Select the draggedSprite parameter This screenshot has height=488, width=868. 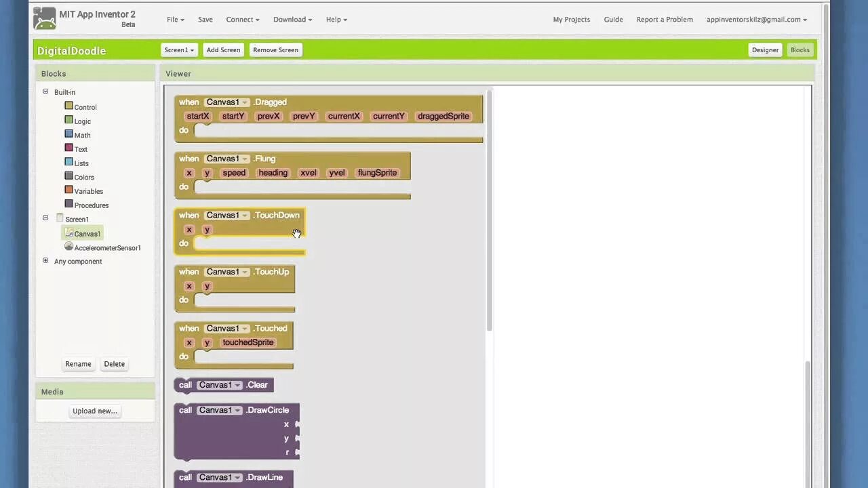pyautogui.click(x=443, y=116)
